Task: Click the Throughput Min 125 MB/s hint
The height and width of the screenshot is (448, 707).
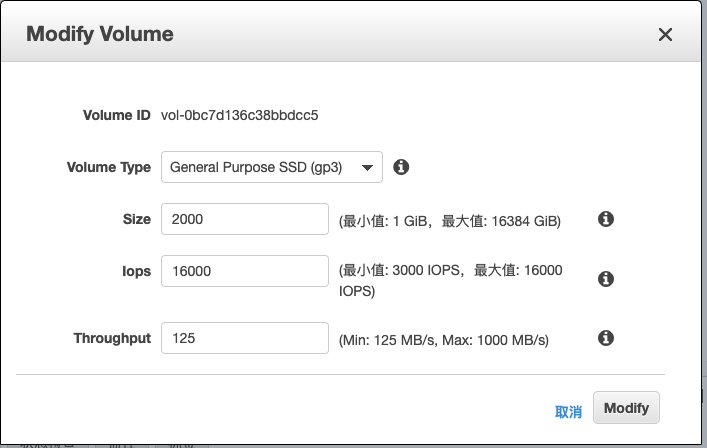Action: pyautogui.click(x=444, y=340)
